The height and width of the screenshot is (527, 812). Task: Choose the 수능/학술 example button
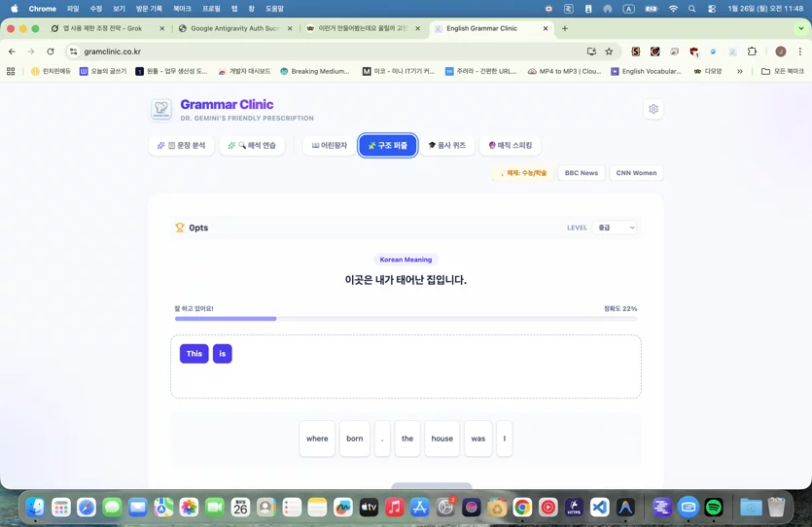coord(523,173)
